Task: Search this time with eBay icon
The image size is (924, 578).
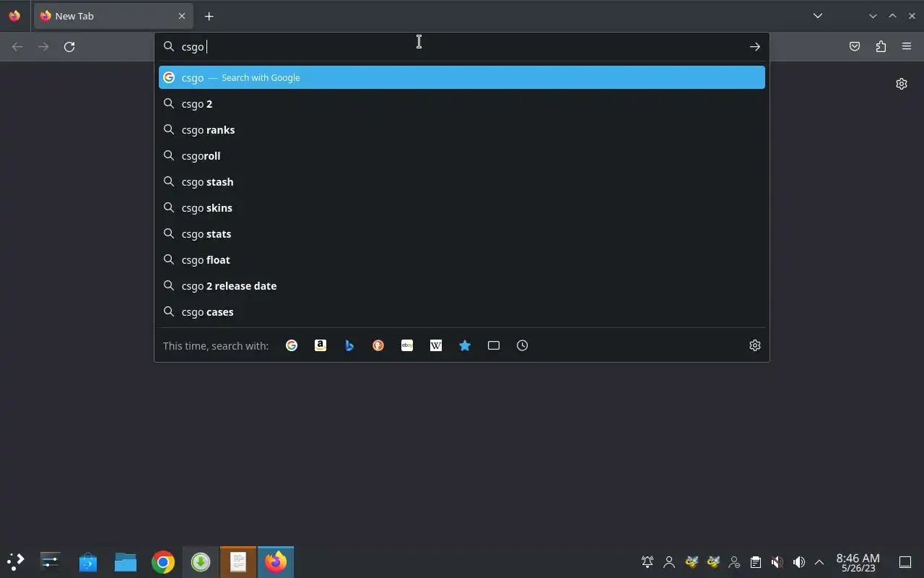Action: [407, 345]
